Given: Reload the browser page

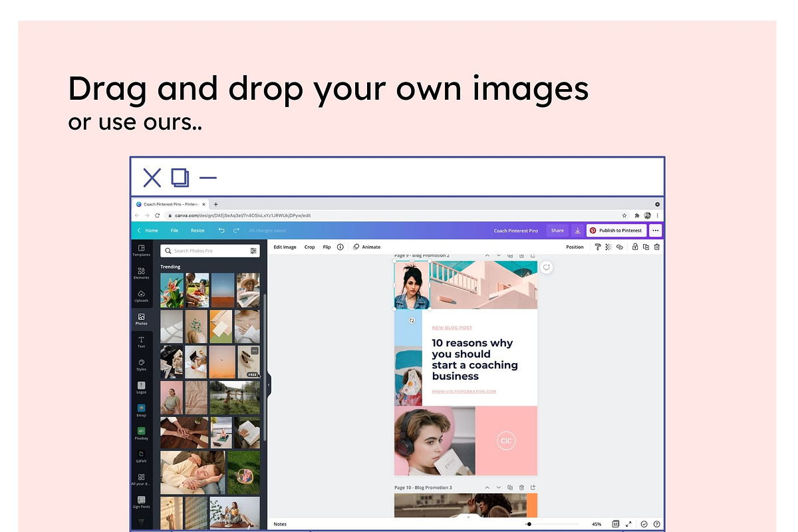Looking at the screenshot, I should coord(157,215).
